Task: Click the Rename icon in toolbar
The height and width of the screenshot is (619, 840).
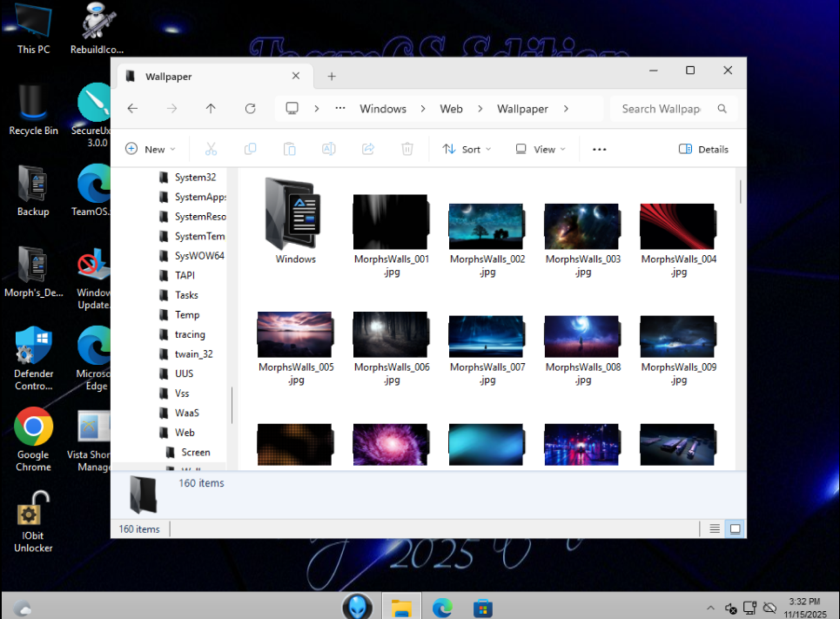Action: click(x=328, y=149)
